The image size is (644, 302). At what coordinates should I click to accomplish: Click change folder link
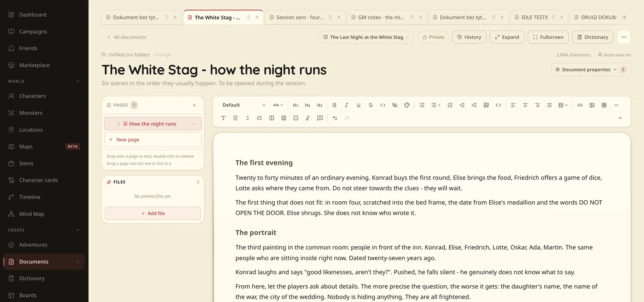163,55
